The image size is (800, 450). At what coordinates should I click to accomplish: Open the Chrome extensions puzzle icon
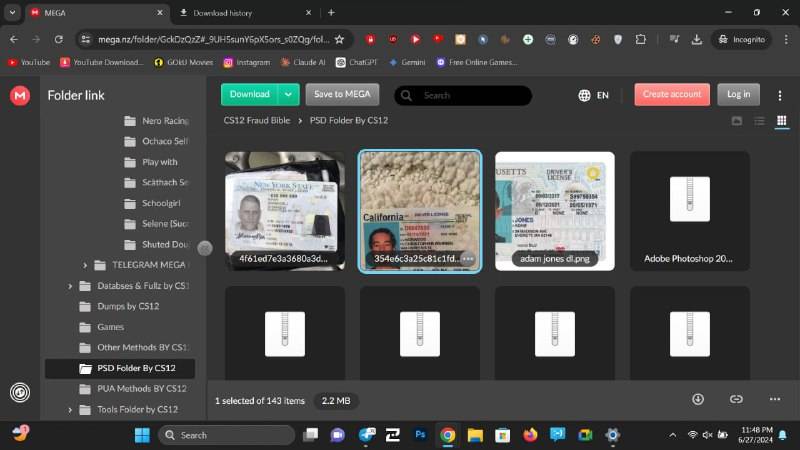(x=641, y=39)
